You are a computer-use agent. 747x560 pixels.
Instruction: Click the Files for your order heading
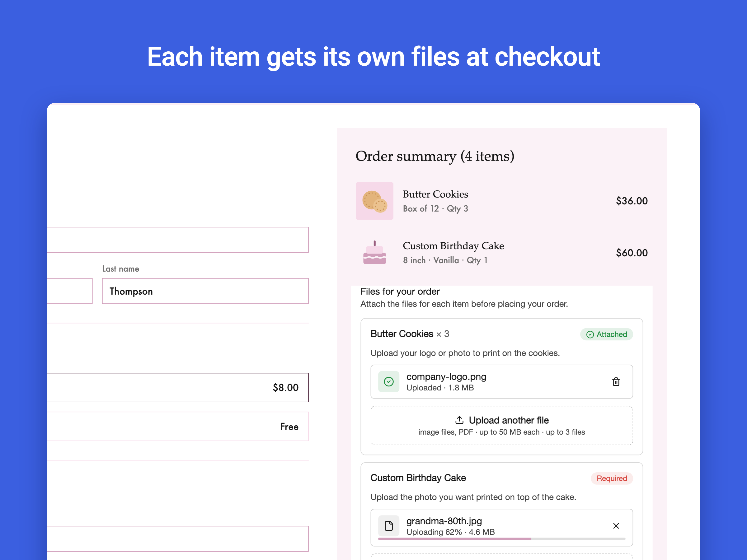(x=400, y=291)
